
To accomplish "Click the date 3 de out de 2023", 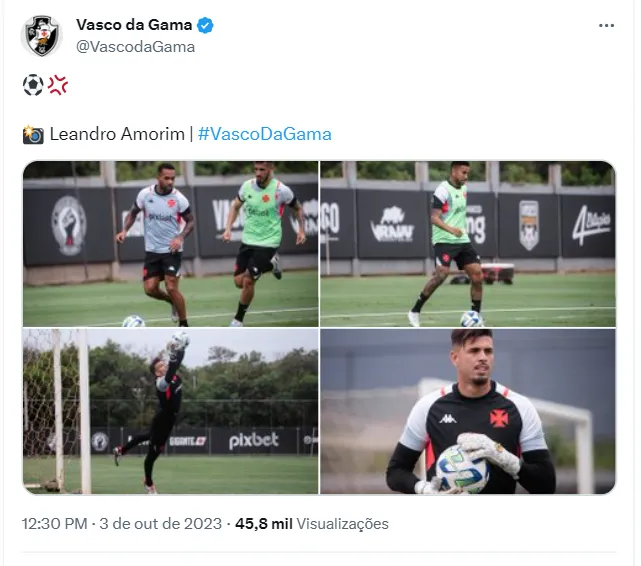I will 160,523.
